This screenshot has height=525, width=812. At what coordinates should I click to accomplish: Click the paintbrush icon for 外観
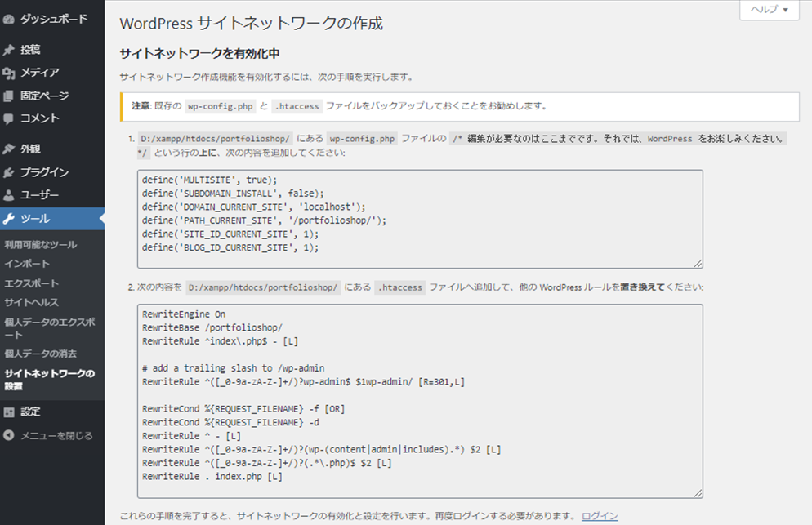pos(8,149)
